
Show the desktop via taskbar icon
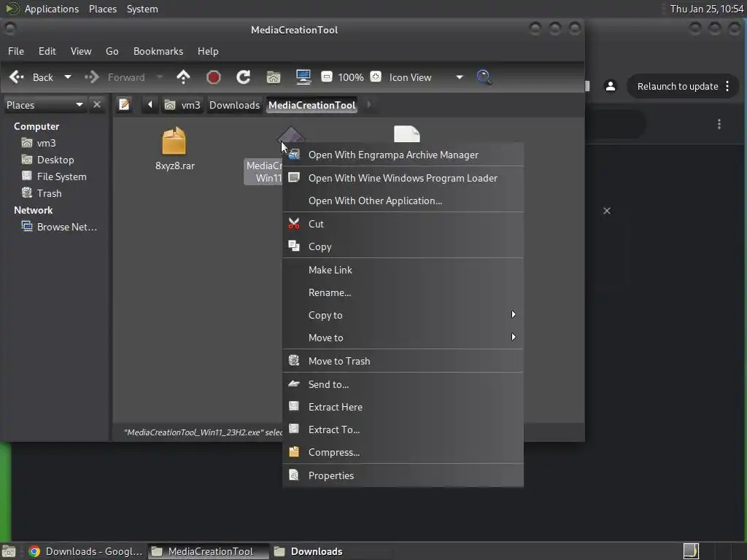click(x=9, y=551)
